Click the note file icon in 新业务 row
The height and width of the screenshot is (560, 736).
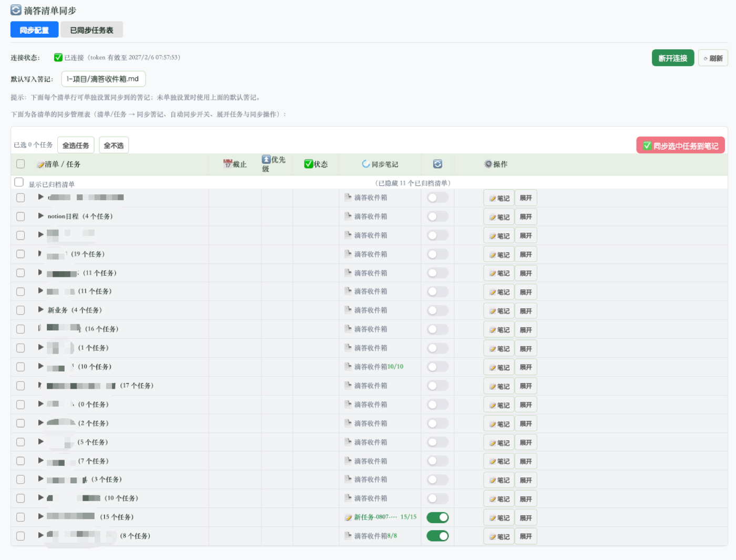[x=348, y=310]
